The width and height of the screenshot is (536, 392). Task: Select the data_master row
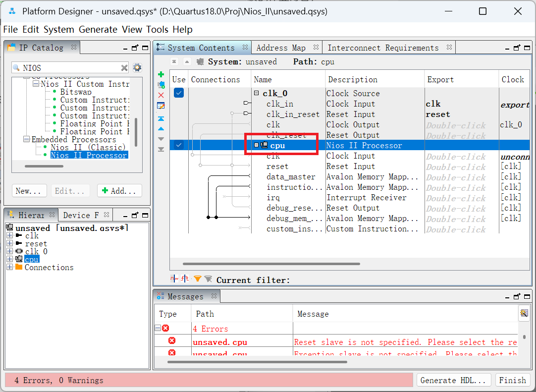[x=291, y=177]
